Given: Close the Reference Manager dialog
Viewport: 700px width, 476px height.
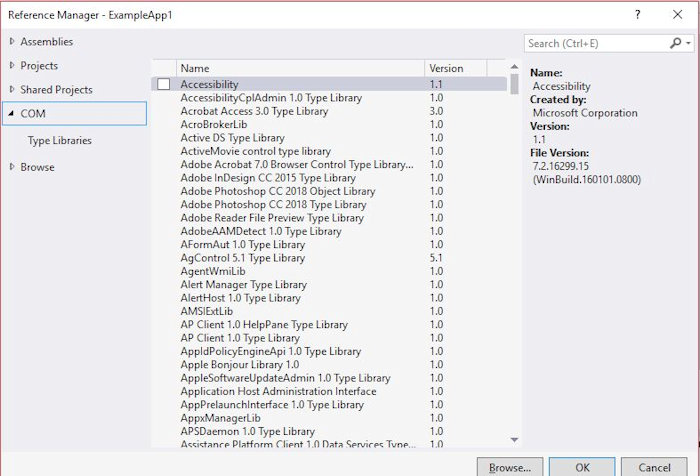Looking at the screenshot, I should [677, 14].
